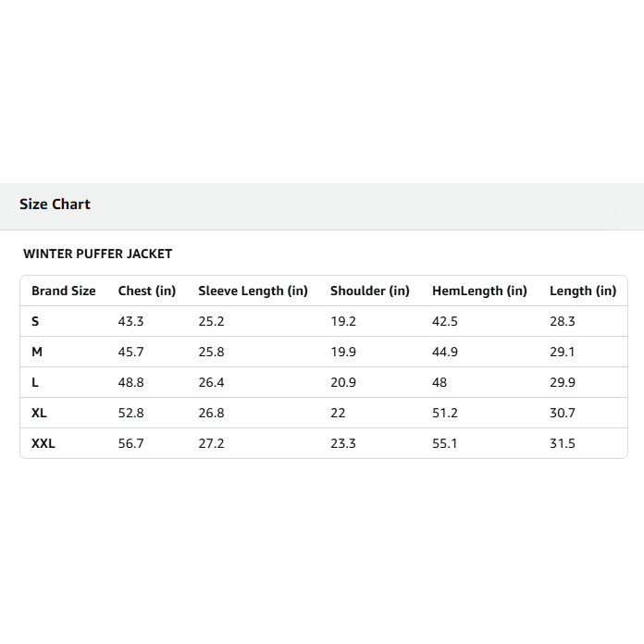Select chest value 56.7 for XXL
644x644 pixels.
tap(130, 443)
